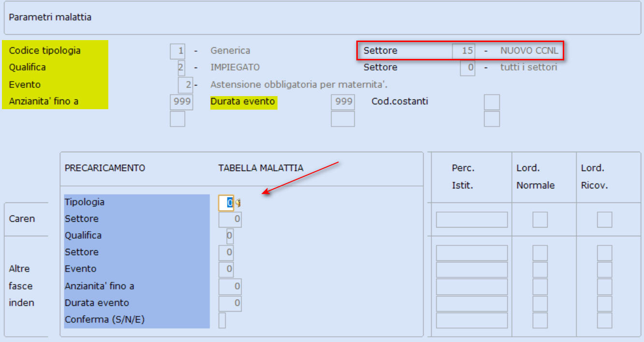Focus the Qualifica field in Precaricamento panel
This screenshot has width=644, height=342.
pyautogui.click(x=230, y=236)
